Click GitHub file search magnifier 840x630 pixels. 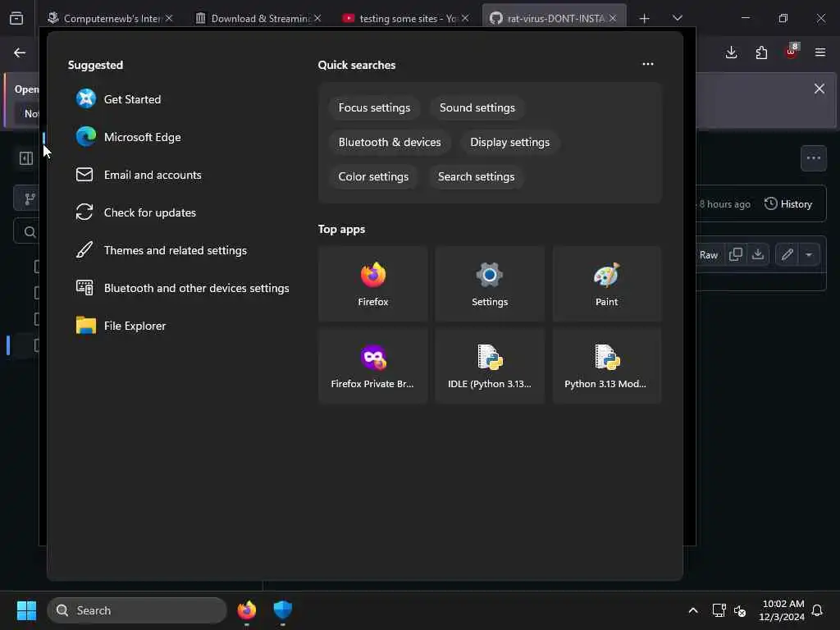pos(30,232)
